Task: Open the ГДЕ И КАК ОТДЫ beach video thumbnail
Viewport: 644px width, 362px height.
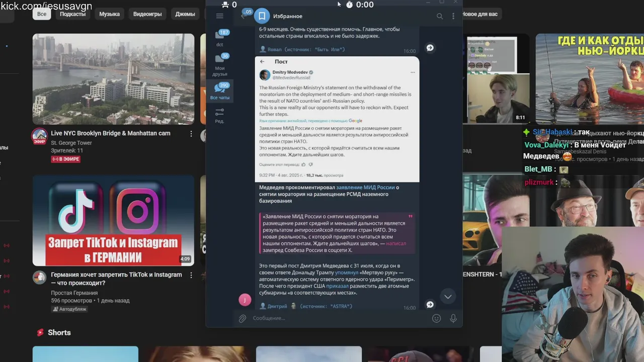Action: tap(590, 79)
